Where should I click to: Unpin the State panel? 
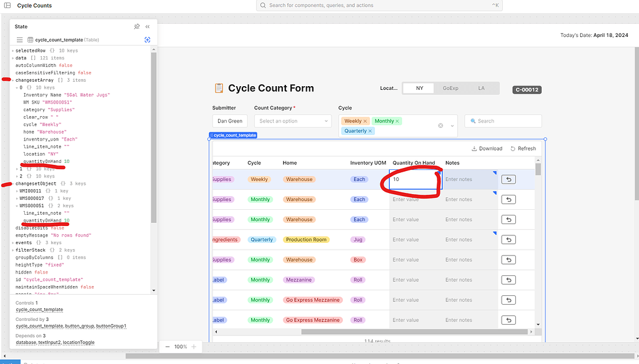tap(137, 26)
